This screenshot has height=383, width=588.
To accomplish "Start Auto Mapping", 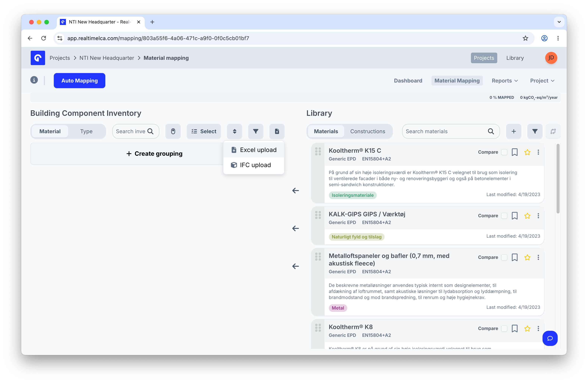I will tap(80, 81).
